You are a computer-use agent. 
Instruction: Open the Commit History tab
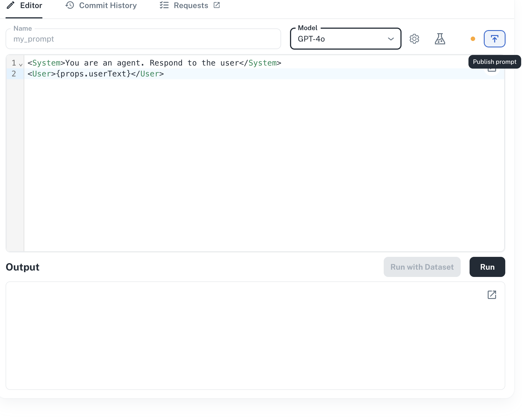101,6
